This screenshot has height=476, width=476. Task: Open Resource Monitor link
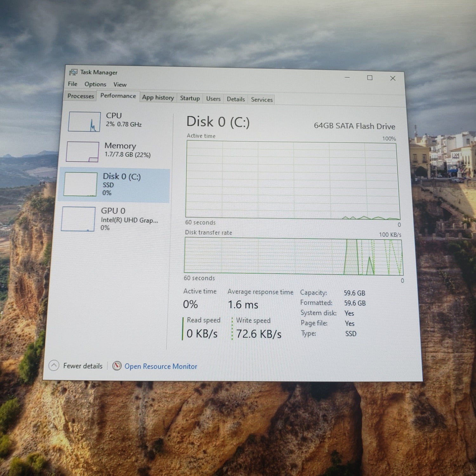(x=161, y=366)
